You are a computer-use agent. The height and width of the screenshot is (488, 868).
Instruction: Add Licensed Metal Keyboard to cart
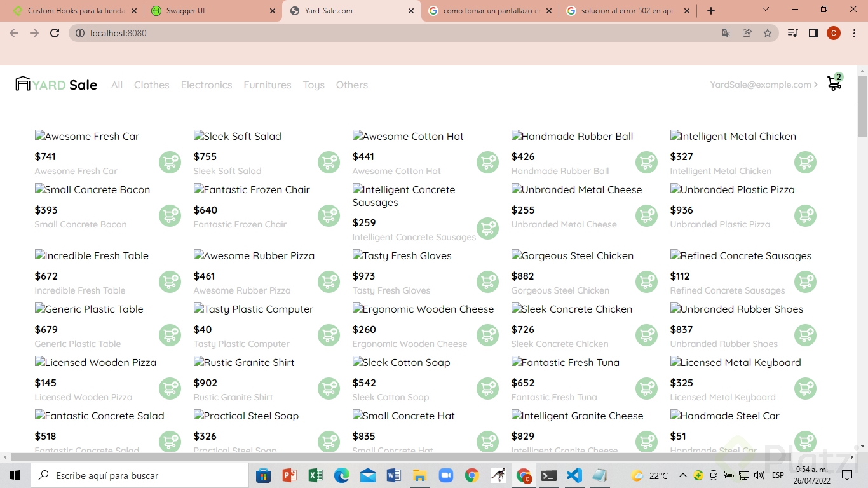pyautogui.click(x=805, y=389)
